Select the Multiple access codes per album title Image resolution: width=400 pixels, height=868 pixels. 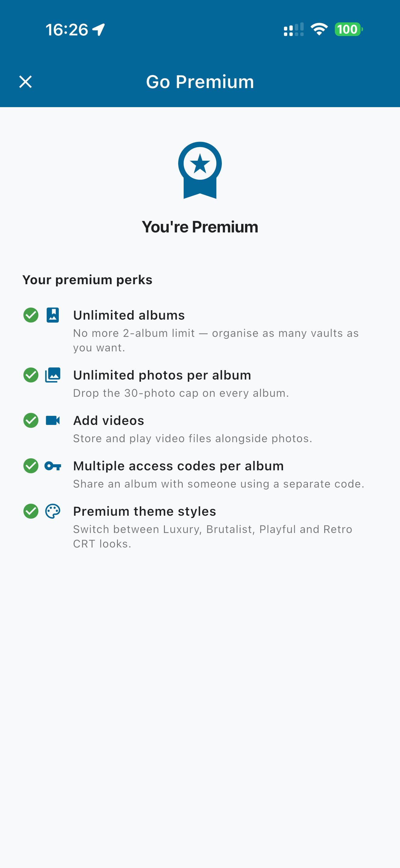tap(178, 466)
